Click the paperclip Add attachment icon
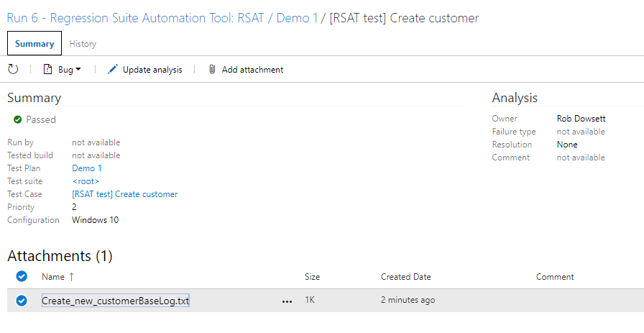The height and width of the screenshot is (333, 644). [x=212, y=70]
